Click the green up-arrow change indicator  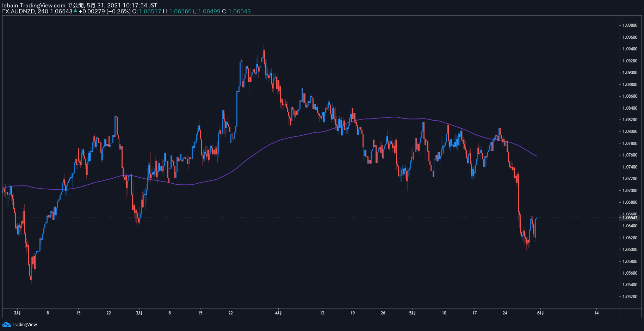point(75,11)
